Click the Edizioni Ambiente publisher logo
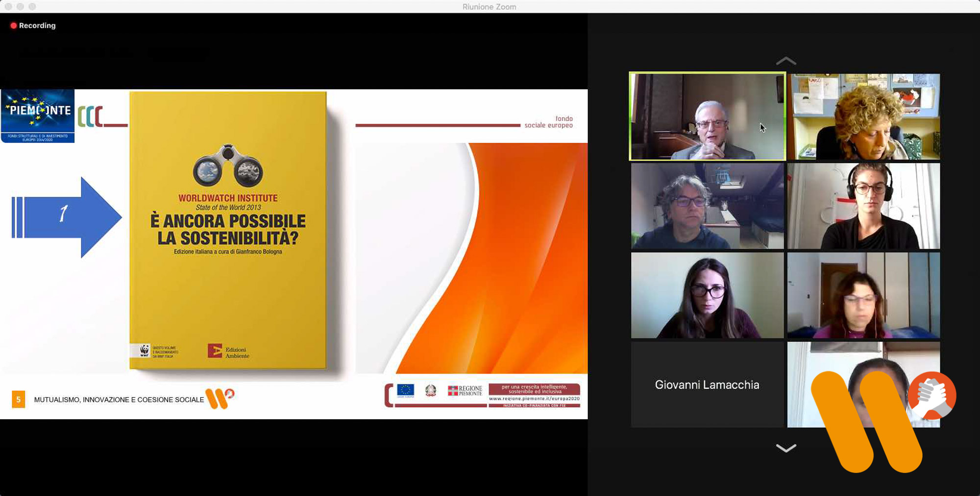 click(228, 352)
